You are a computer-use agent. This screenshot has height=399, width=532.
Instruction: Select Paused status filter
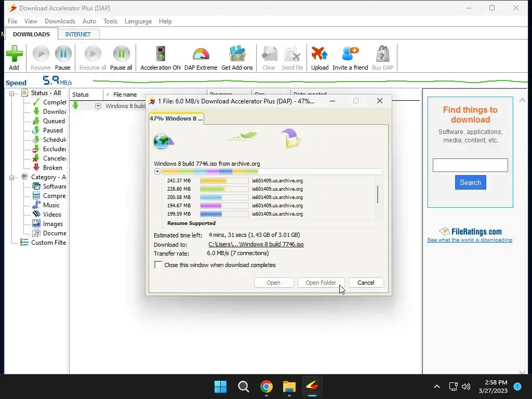pos(48,130)
